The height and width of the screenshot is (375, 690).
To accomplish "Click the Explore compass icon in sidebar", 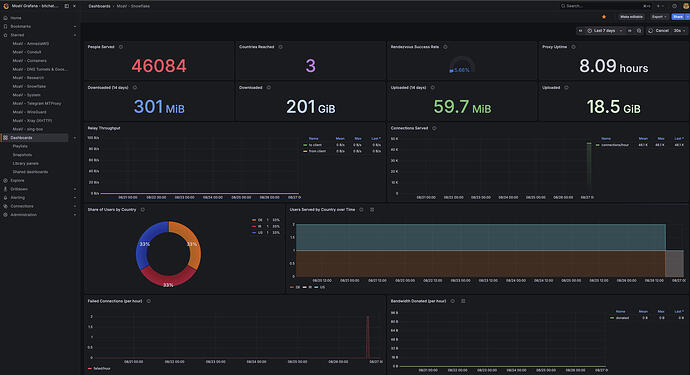I will 5,180.
